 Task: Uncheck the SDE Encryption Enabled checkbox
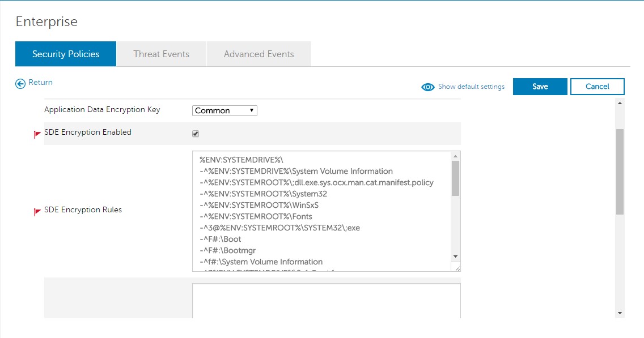(x=196, y=134)
